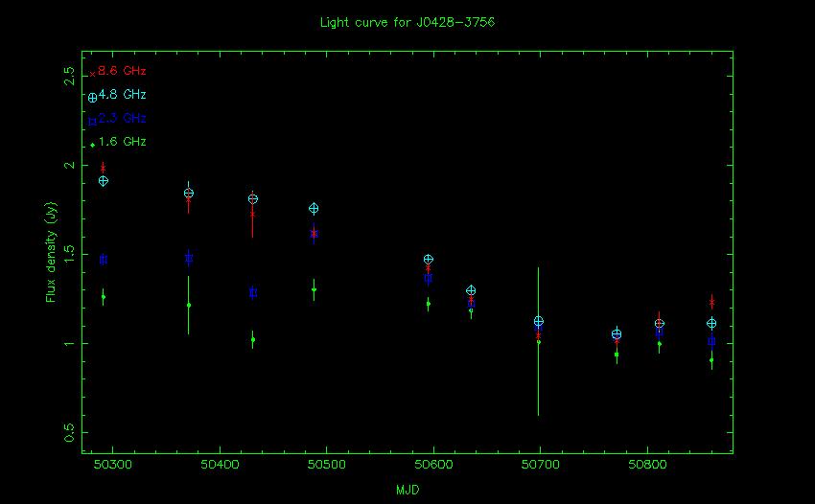Click the "Flux density (Jy)" y-axis title

tap(51, 252)
